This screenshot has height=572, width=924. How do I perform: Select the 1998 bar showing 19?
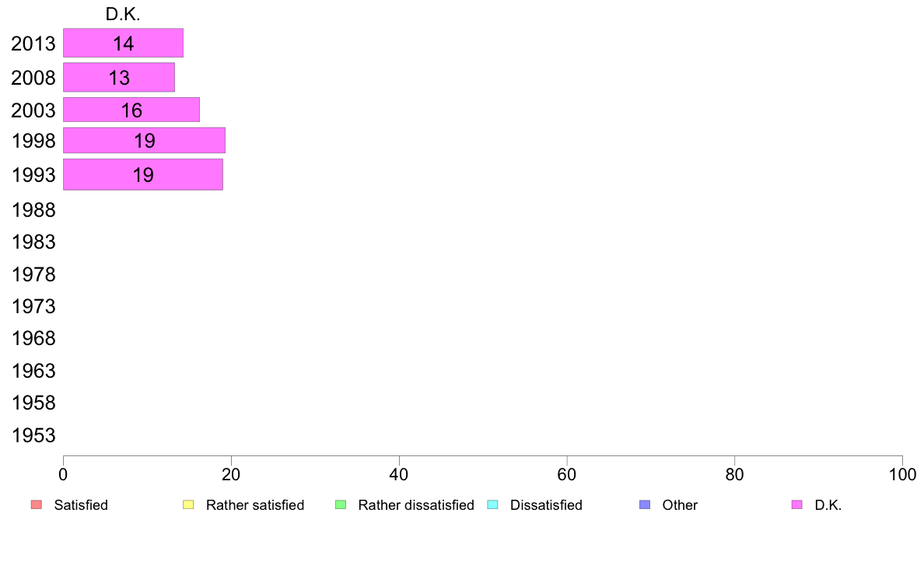click(x=144, y=141)
